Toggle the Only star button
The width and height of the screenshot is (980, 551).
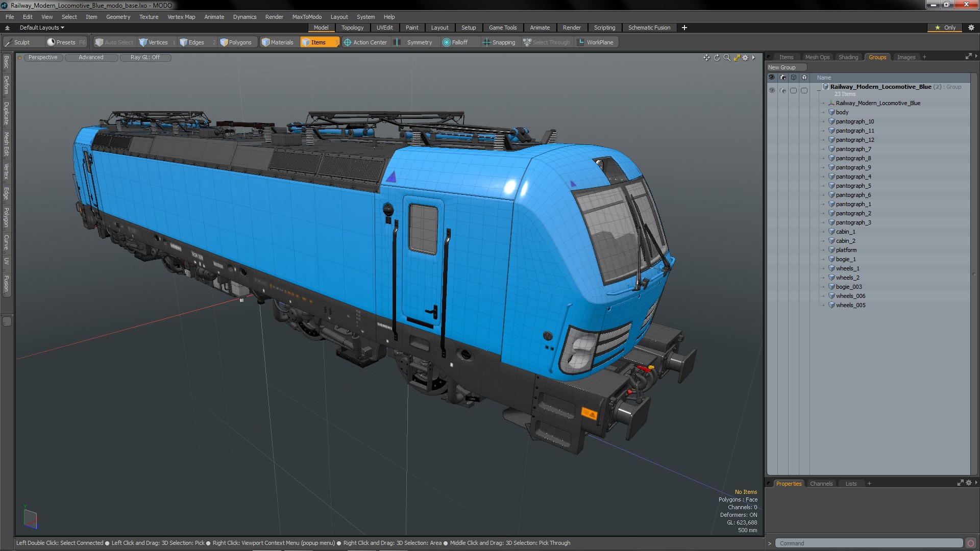(x=945, y=28)
